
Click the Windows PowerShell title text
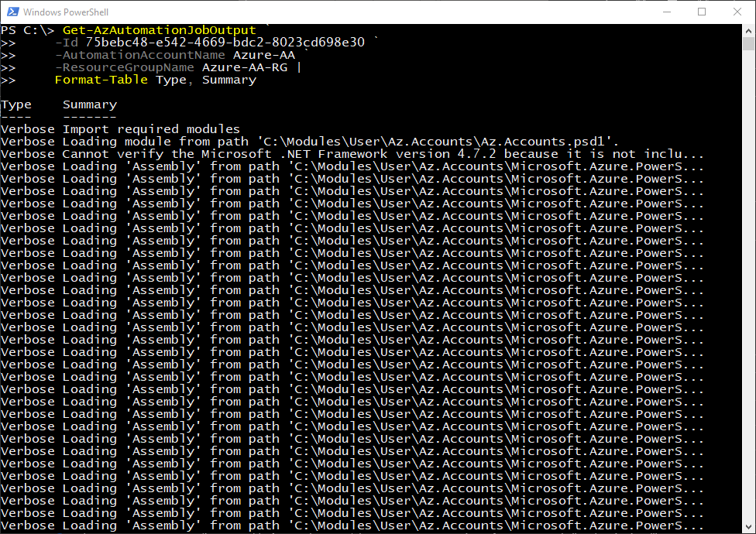click(x=66, y=12)
